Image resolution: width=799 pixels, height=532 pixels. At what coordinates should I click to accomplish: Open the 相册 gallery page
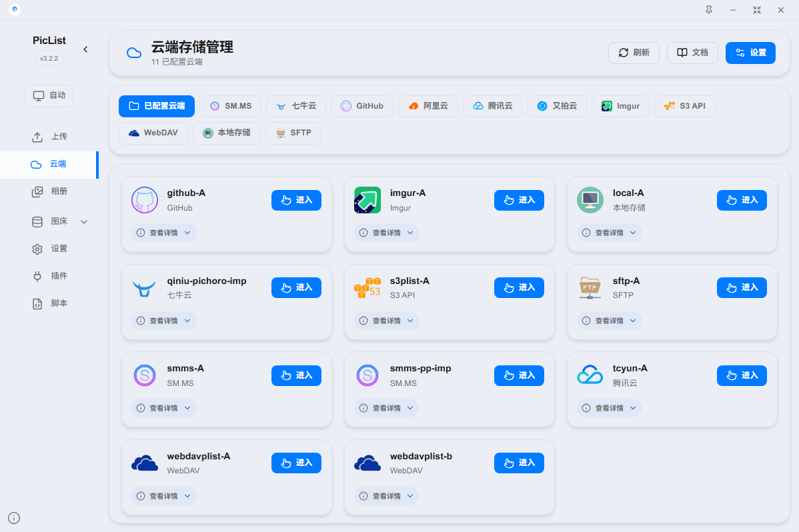tap(49, 191)
